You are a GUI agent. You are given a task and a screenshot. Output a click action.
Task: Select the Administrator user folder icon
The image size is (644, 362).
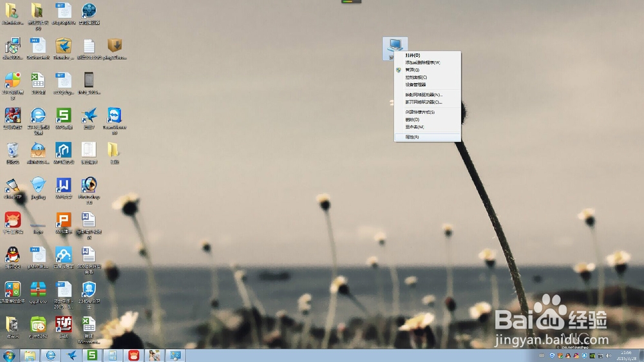coord(12,14)
